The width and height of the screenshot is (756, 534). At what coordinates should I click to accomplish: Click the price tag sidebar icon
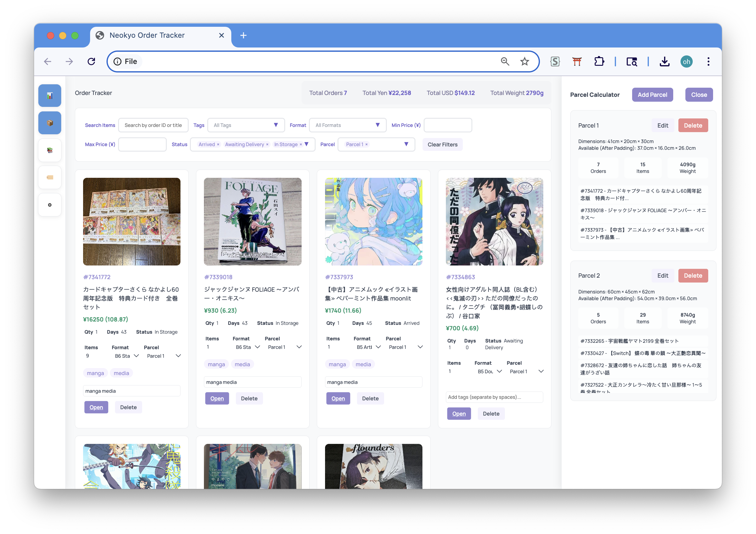point(50,177)
